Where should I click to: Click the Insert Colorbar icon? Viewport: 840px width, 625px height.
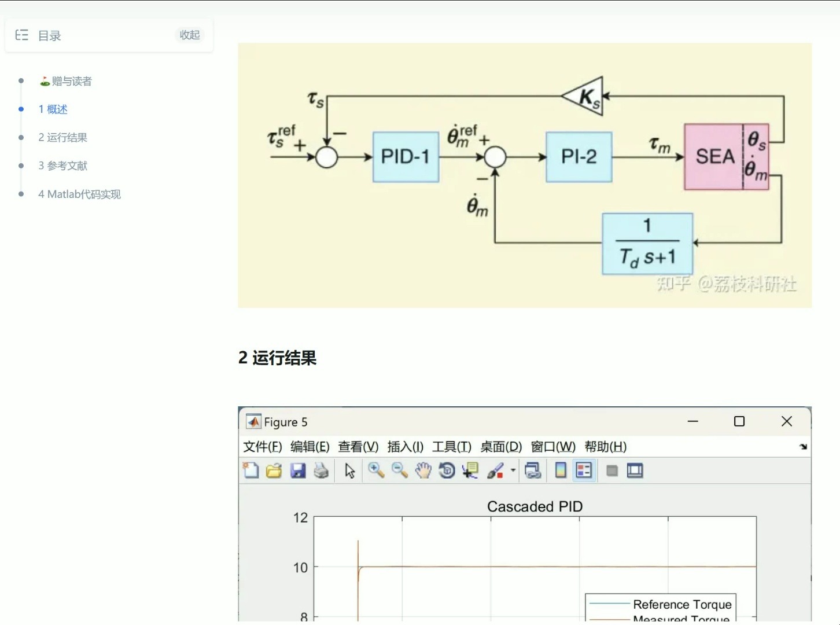(x=561, y=470)
